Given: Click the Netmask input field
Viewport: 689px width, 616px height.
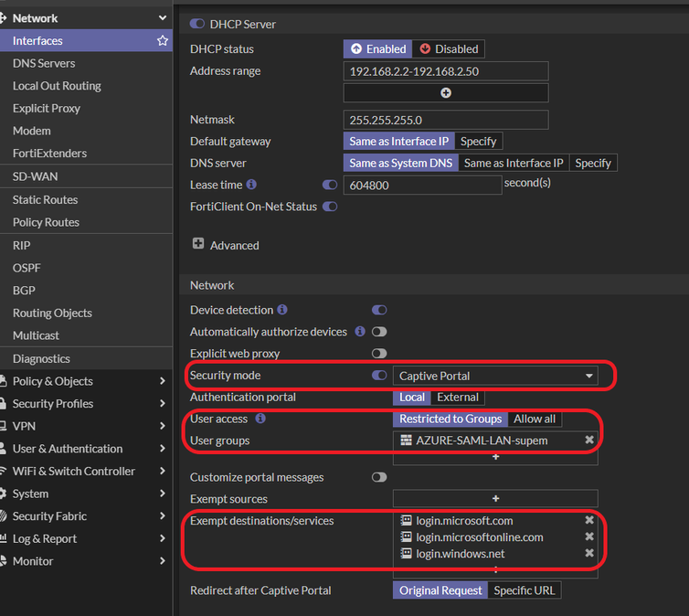Looking at the screenshot, I should (x=446, y=120).
